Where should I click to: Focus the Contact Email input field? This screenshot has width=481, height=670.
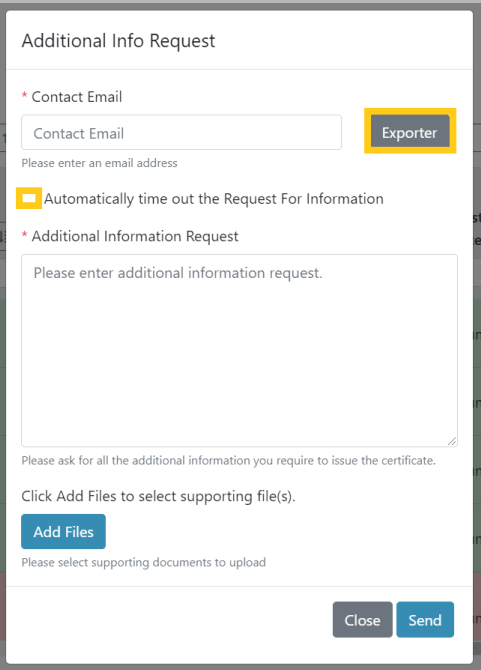[182, 132]
